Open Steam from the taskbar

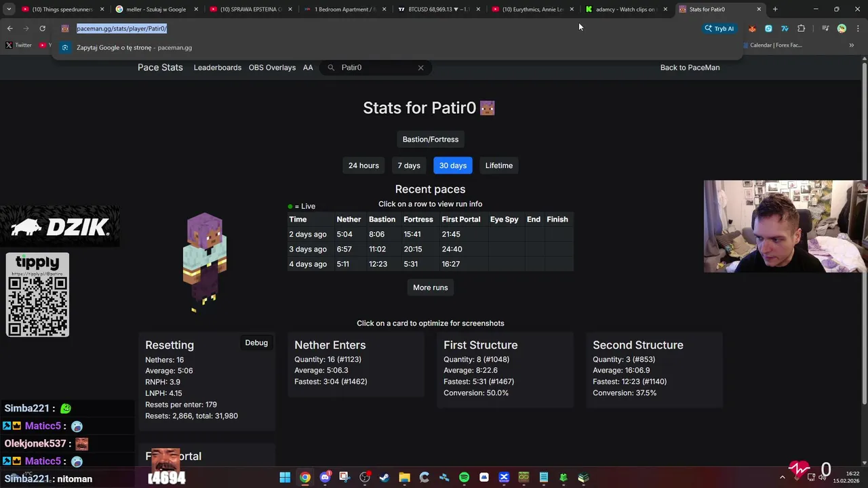384,478
